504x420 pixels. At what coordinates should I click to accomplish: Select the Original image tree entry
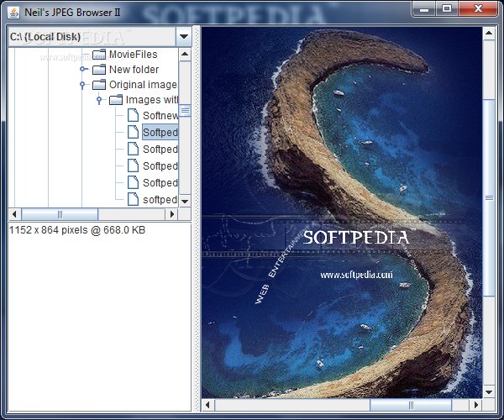[x=144, y=85]
